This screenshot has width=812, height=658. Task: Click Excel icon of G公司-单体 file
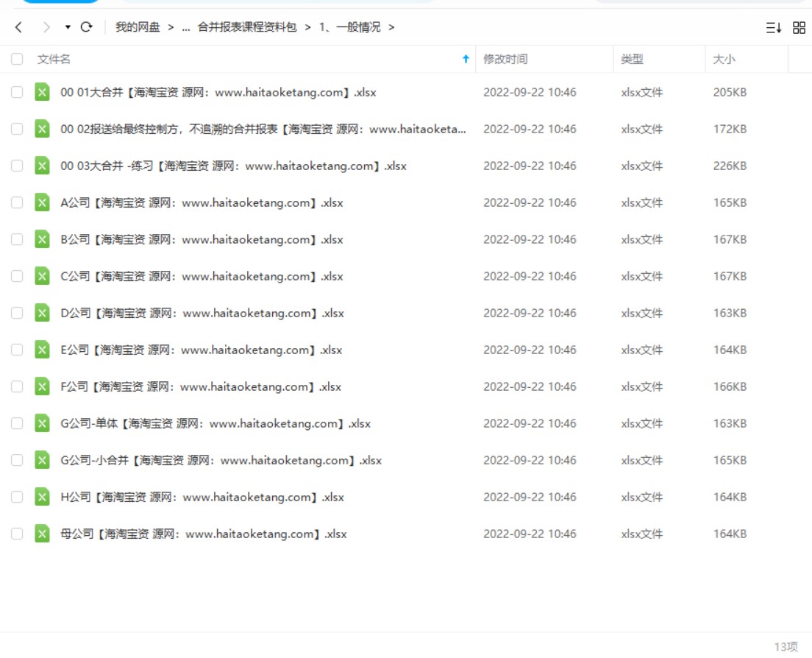pyautogui.click(x=42, y=423)
